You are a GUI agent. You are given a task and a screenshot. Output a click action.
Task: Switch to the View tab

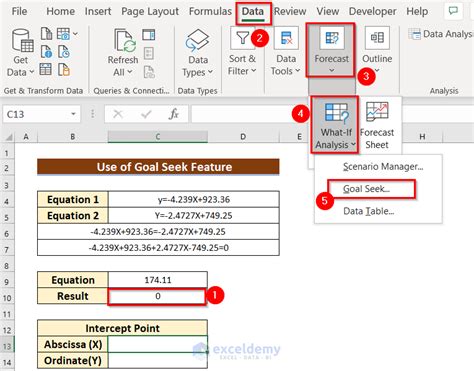click(328, 11)
